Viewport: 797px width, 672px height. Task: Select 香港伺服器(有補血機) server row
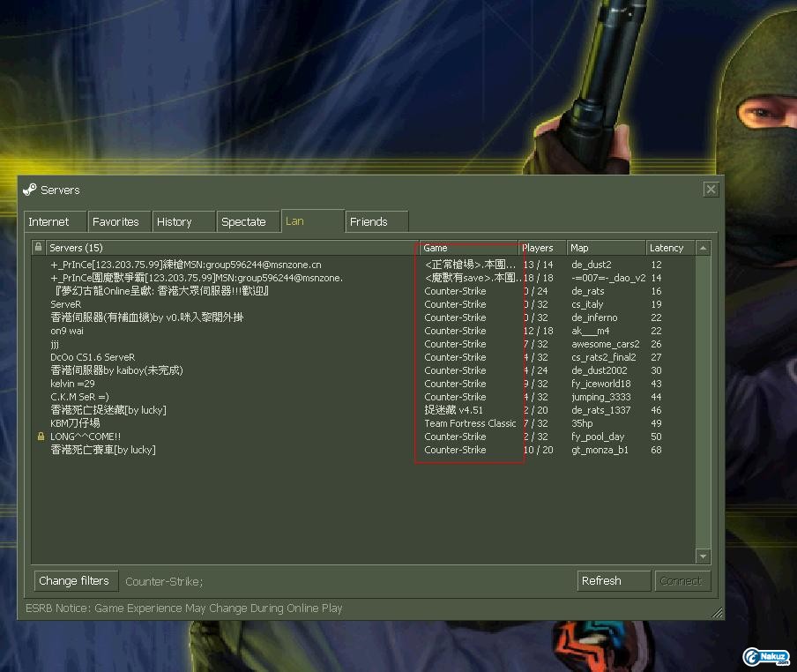(147, 317)
